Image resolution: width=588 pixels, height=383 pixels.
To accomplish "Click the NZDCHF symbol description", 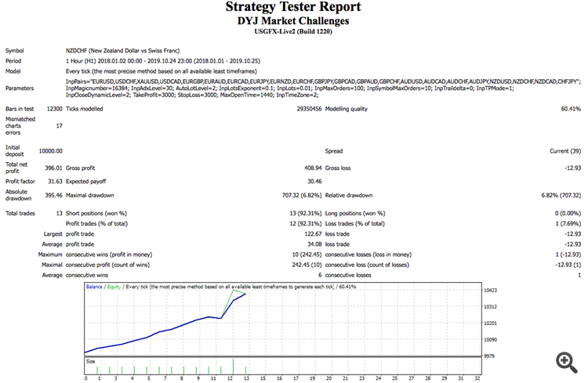I will pos(122,51).
